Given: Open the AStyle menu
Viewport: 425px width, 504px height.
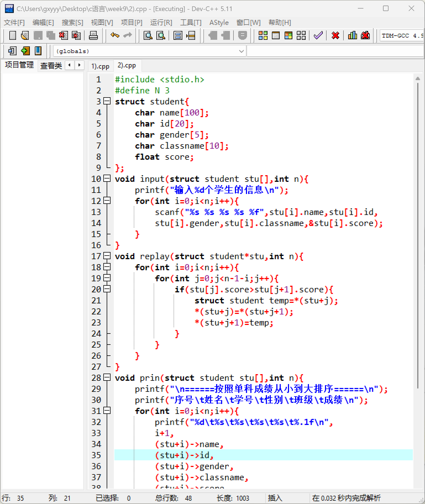Looking at the screenshot, I should coord(219,22).
